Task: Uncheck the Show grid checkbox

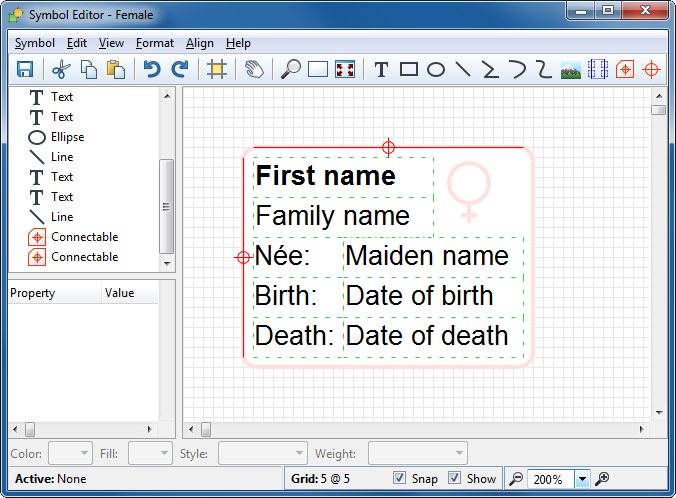Action: [455, 478]
